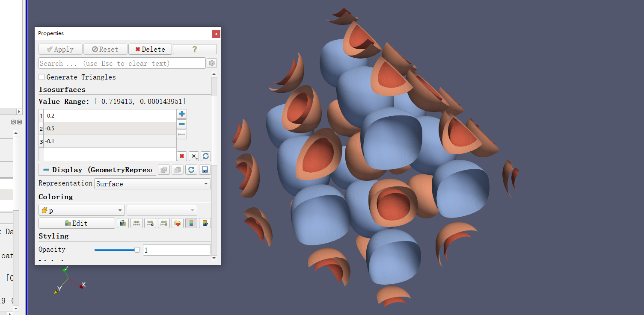Float the left docked panel

pos(14,122)
